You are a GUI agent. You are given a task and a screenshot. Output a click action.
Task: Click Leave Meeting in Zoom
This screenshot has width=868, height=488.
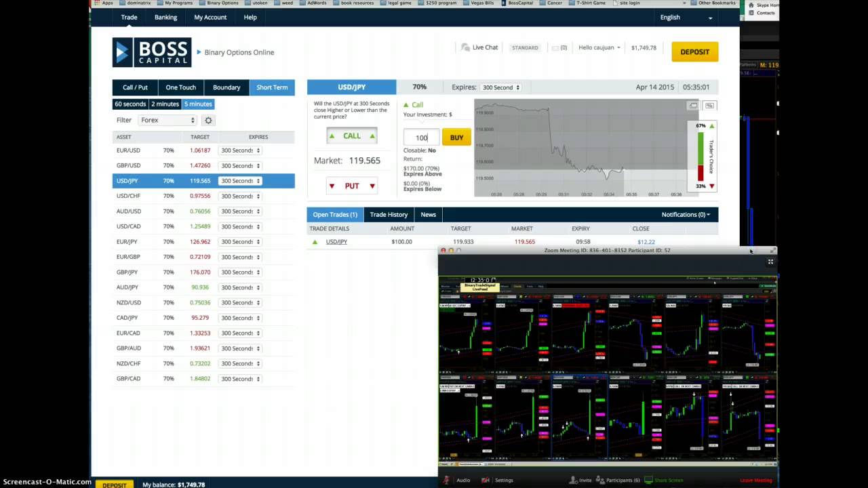(x=756, y=480)
